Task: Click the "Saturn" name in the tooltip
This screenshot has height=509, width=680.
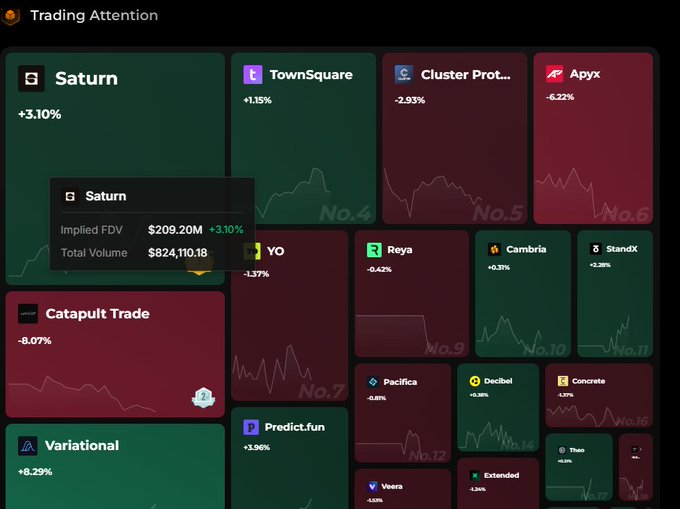Action: coord(106,196)
